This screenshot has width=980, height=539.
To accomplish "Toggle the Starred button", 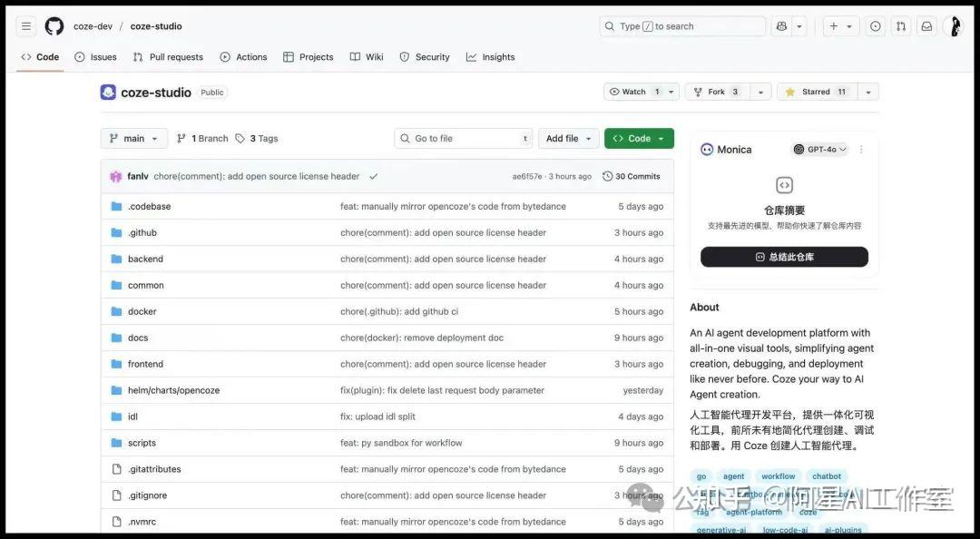I will [817, 92].
